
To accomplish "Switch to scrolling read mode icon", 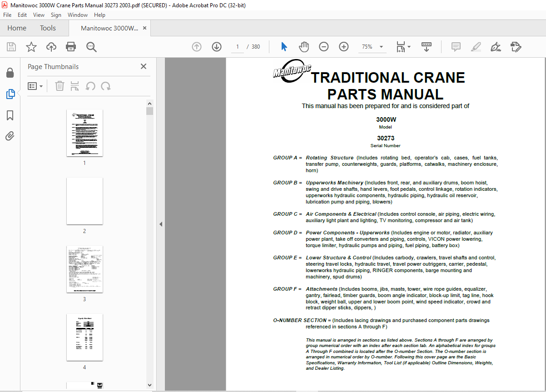I will click(427, 47).
